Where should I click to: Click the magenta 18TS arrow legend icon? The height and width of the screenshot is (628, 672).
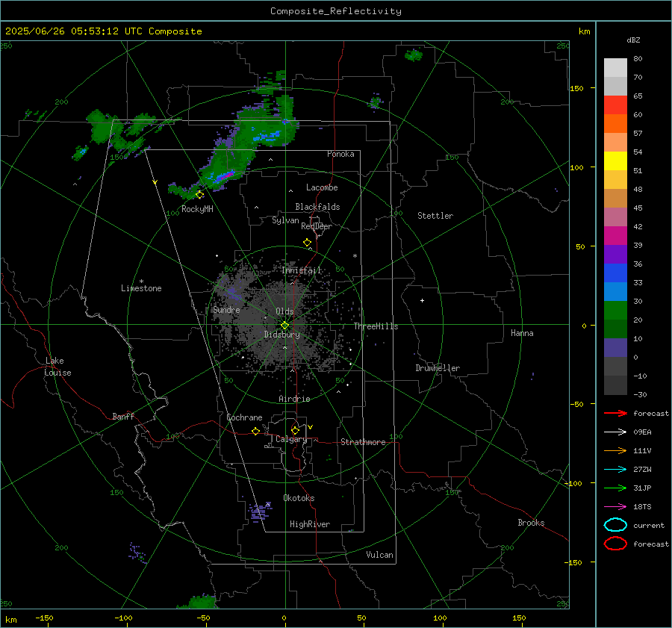coord(615,507)
